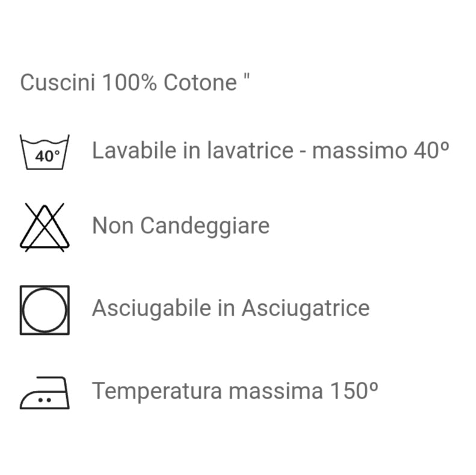Click the word "Asciugatrice"
This screenshot has height=475, width=476.
[305, 308]
